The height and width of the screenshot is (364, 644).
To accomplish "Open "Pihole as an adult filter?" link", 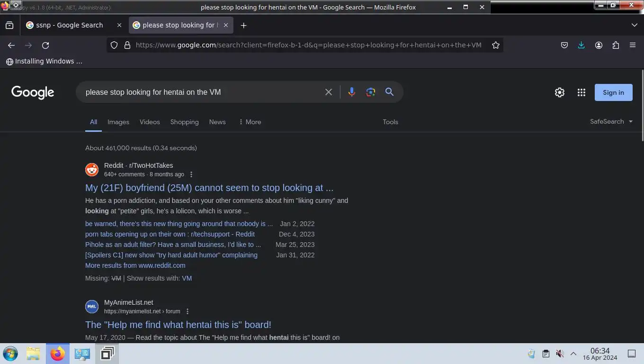I will [x=173, y=245].
